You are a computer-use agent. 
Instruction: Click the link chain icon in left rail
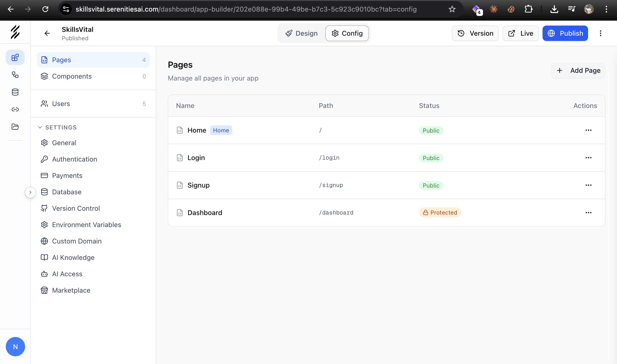pos(15,109)
